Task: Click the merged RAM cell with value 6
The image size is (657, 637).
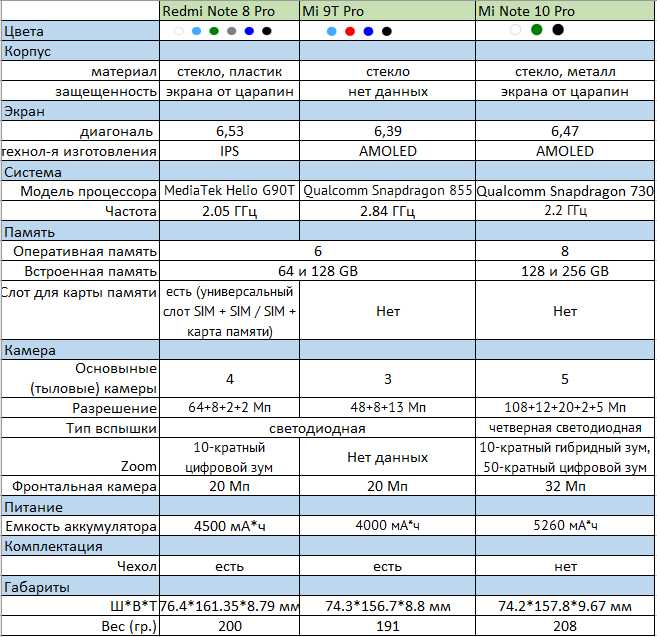Action: coord(318,251)
